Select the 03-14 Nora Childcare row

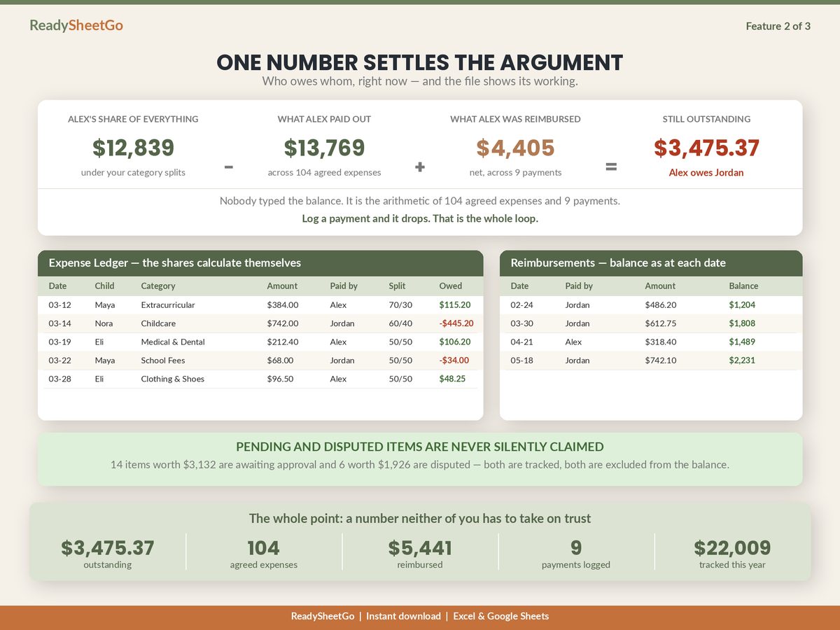coord(260,323)
